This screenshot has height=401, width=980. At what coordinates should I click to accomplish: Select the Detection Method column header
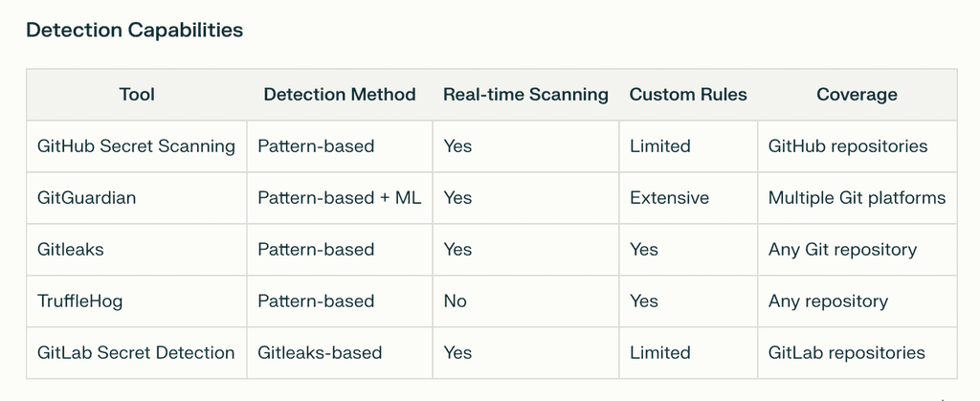point(340,95)
